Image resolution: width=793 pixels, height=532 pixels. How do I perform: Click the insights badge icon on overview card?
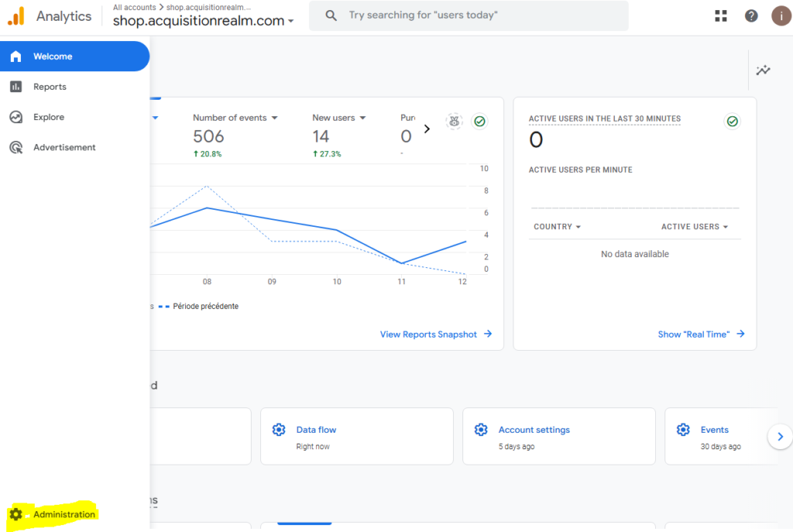454,122
